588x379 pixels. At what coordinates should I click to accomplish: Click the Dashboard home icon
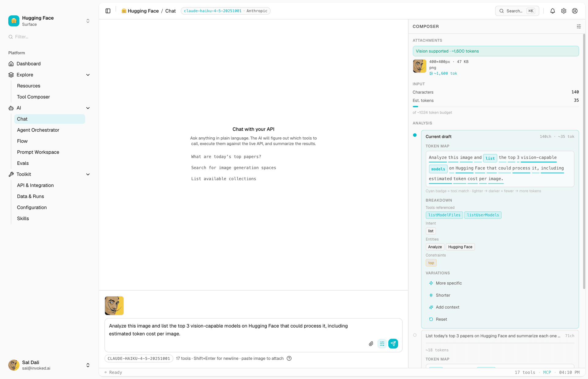click(x=11, y=64)
